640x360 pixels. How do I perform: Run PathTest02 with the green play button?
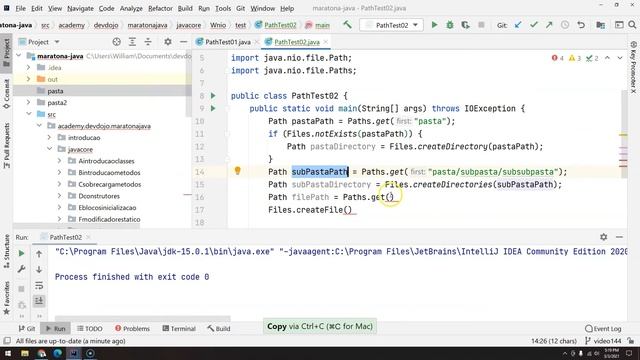coord(434,25)
